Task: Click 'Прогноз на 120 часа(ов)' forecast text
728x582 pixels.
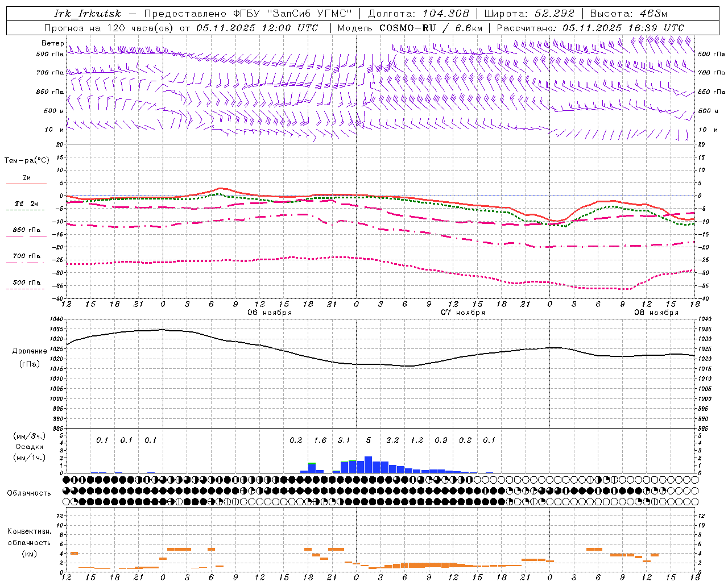Action: [110, 28]
